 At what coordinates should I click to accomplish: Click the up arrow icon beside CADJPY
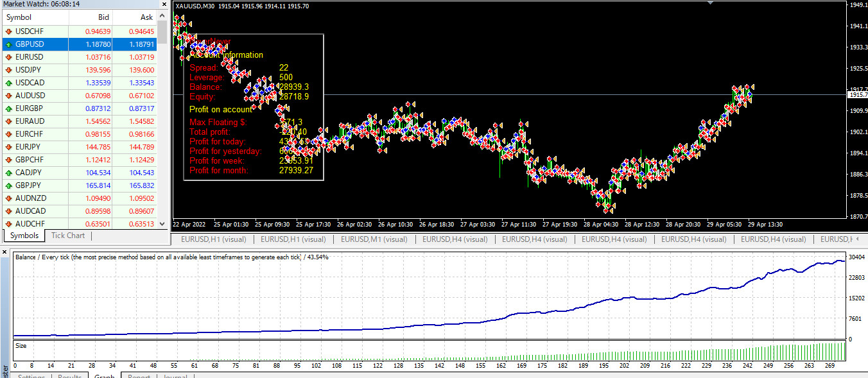tap(9, 173)
